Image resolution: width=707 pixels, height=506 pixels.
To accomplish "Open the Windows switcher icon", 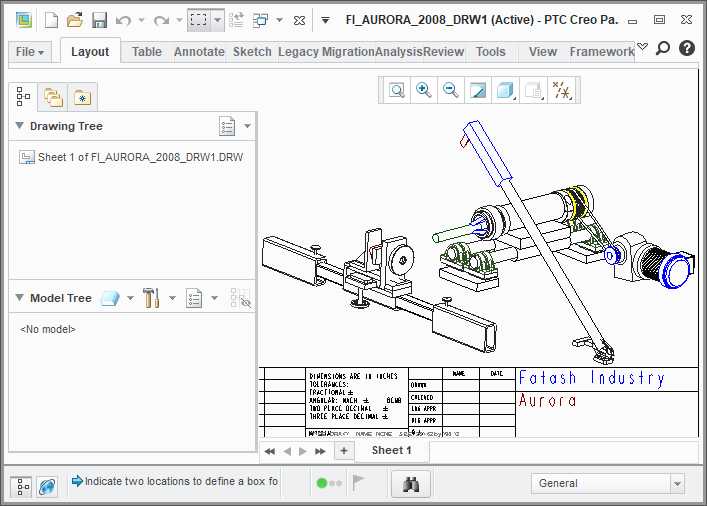I will [261, 20].
